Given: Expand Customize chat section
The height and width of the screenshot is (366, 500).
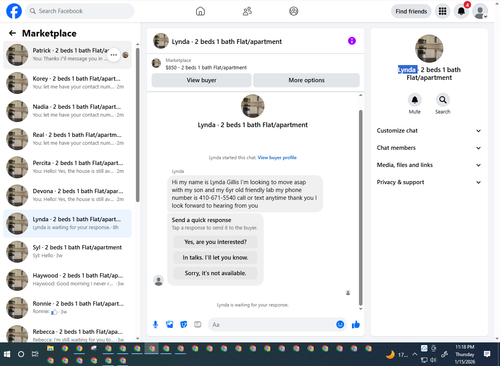Looking at the screenshot, I should coord(429,131).
